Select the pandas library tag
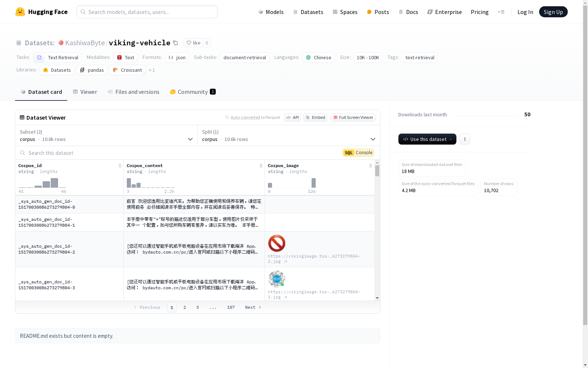This screenshot has height=368, width=588. click(92, 70)
